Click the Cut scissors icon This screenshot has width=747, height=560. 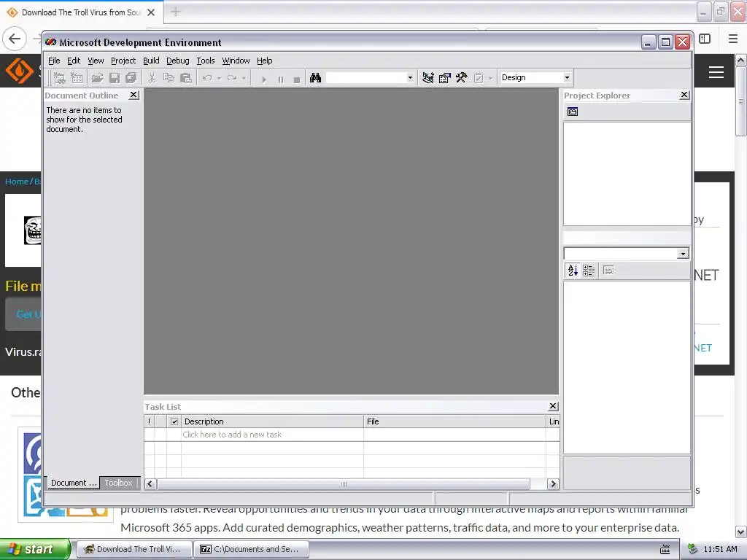[x=152, y=78]
